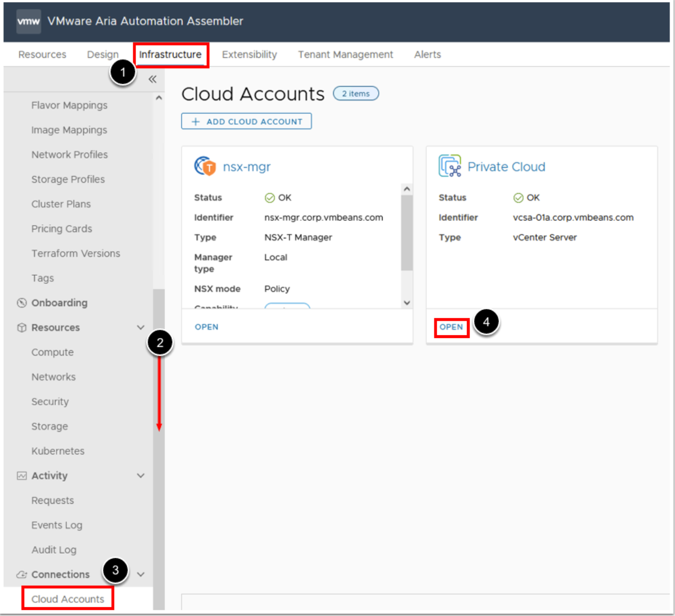The width and height of the screenshot is (675, 616).
Task: Open Pricing Cards in sidebar
Action: tap(62, 229)
